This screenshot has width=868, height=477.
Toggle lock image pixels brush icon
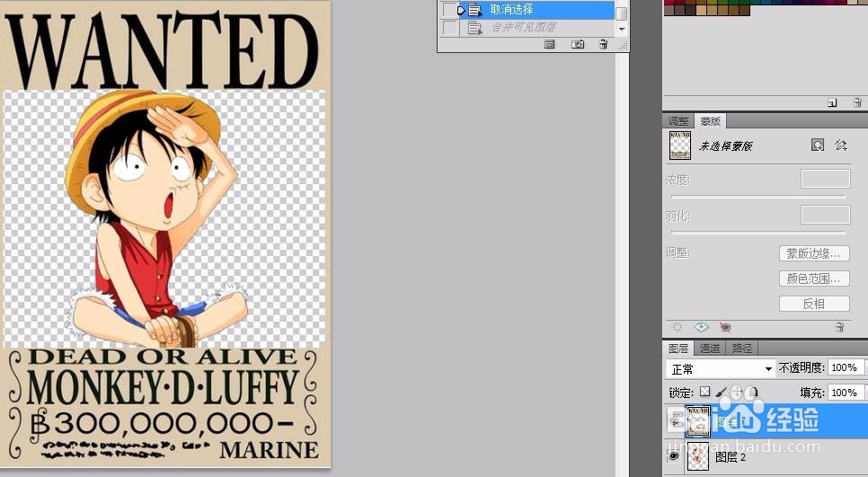click(x=722, y=392)
